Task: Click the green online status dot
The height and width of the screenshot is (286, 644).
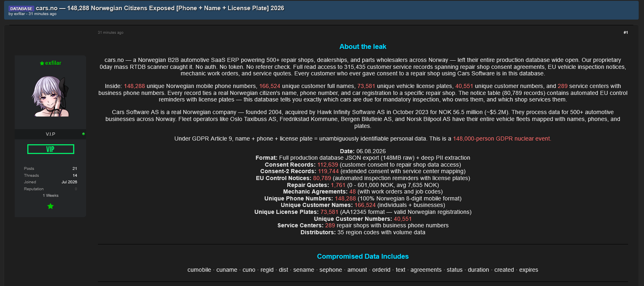Action: tap(83, 134)
